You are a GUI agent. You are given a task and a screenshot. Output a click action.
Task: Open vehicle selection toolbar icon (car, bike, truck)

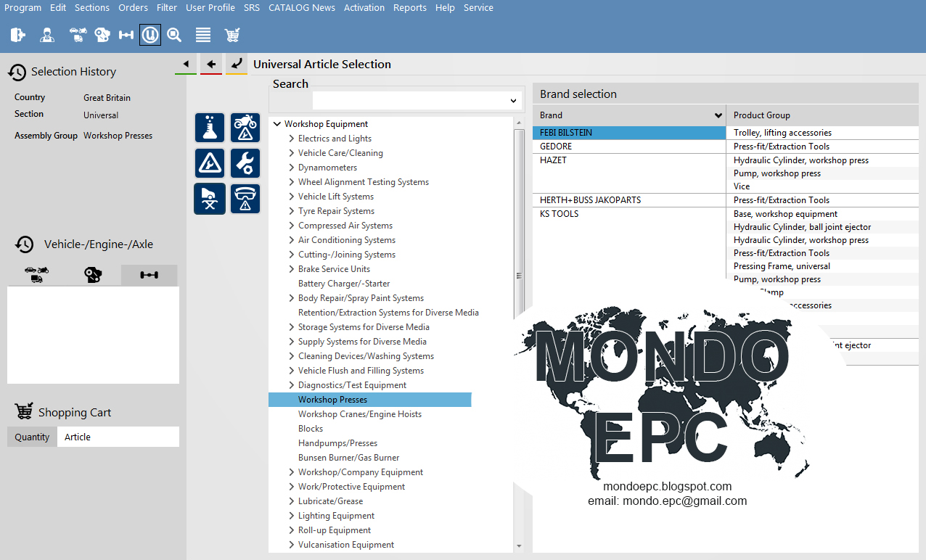tap(78, 34)
